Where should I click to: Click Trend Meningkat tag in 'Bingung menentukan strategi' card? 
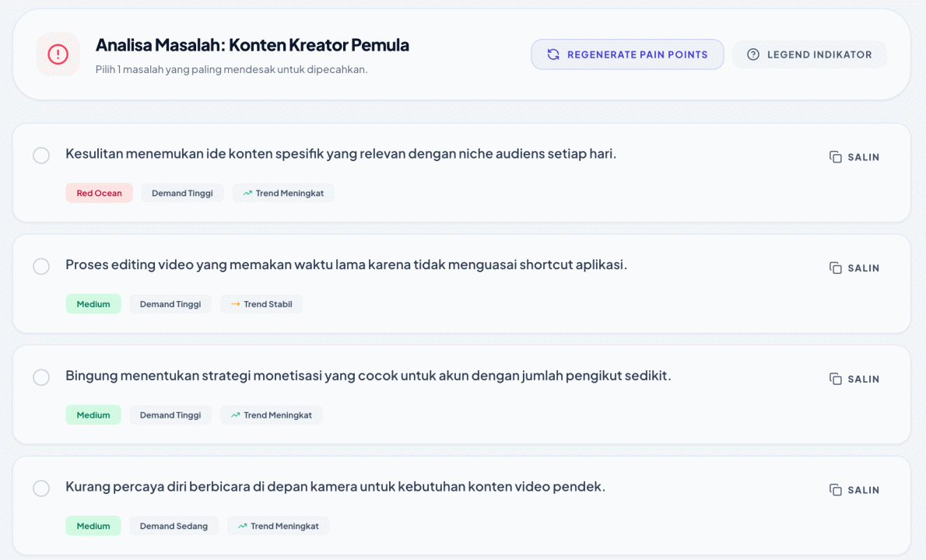(272, 415)
